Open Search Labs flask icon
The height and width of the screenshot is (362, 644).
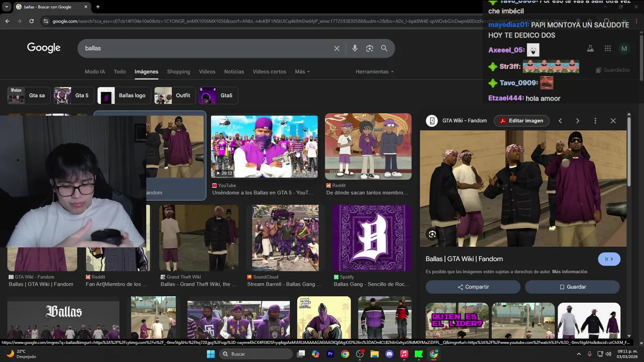(x=590, y=48)
